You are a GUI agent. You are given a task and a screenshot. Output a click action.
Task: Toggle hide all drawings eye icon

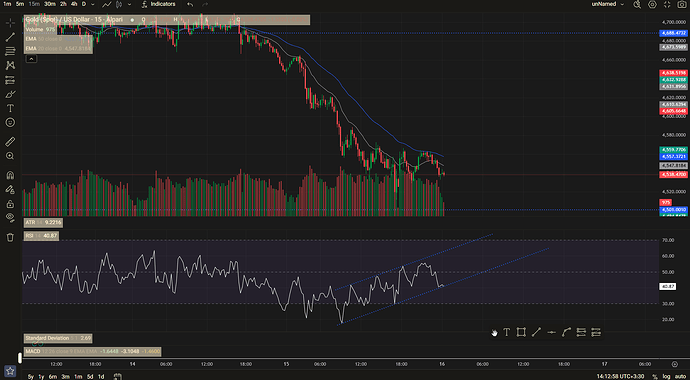(x=10, y=217)
